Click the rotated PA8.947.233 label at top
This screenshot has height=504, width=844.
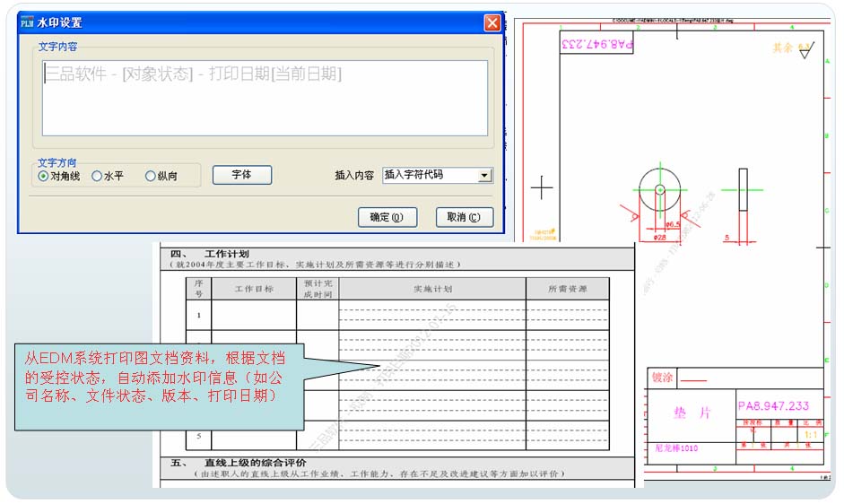coord(597,43)
